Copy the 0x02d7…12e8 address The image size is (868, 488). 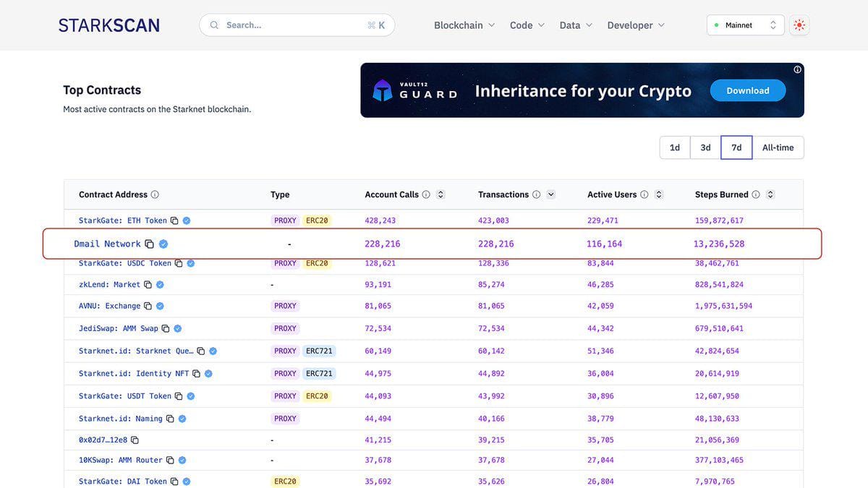click(x=135, y=440)
